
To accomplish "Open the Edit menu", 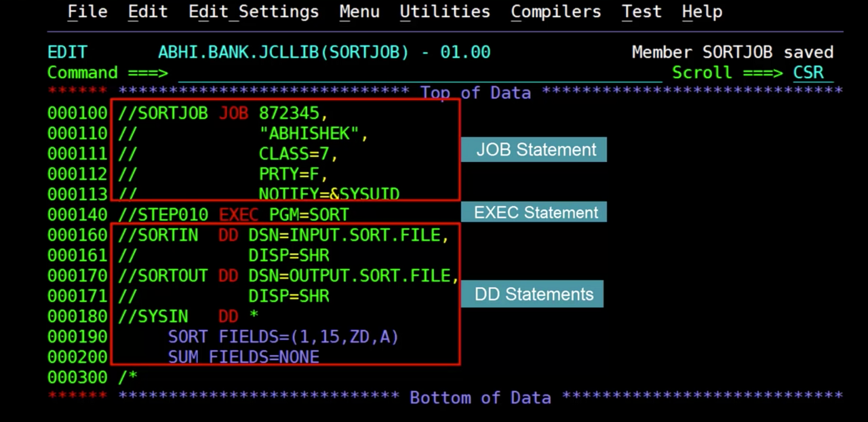I will [147, 12].
